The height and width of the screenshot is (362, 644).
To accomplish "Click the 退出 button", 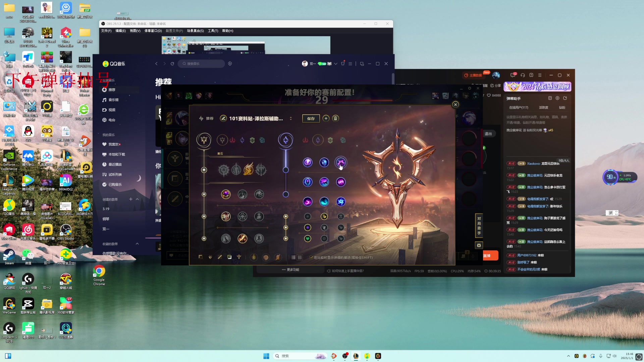I will point(488,134).
